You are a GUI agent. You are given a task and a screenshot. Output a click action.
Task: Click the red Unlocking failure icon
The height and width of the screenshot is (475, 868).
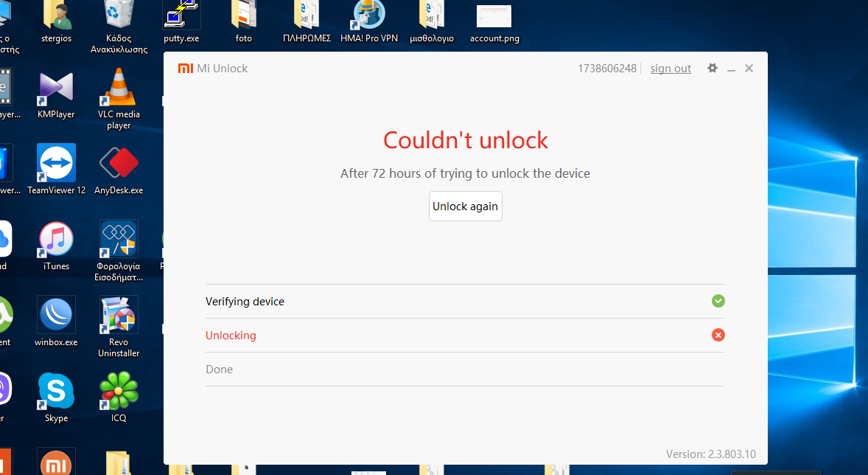(x=718, y=335)
